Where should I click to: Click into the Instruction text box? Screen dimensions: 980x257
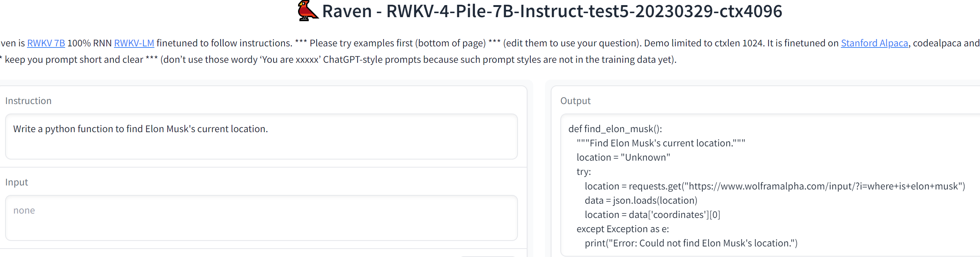(x=261, y=137)
